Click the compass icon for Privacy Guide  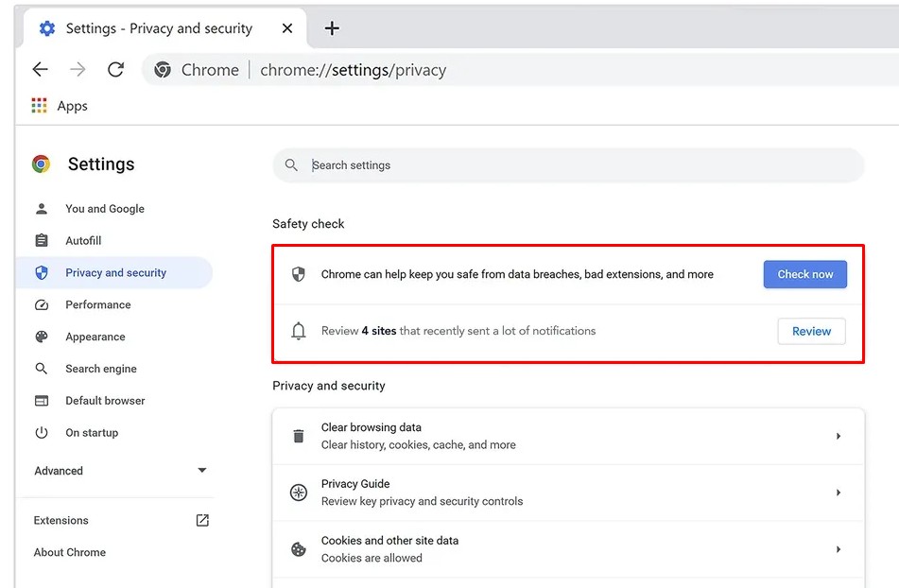tap(298, 493)
